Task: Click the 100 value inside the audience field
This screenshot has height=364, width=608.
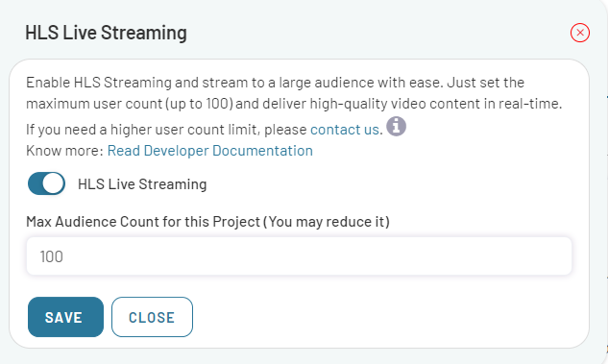Action: 51,256
